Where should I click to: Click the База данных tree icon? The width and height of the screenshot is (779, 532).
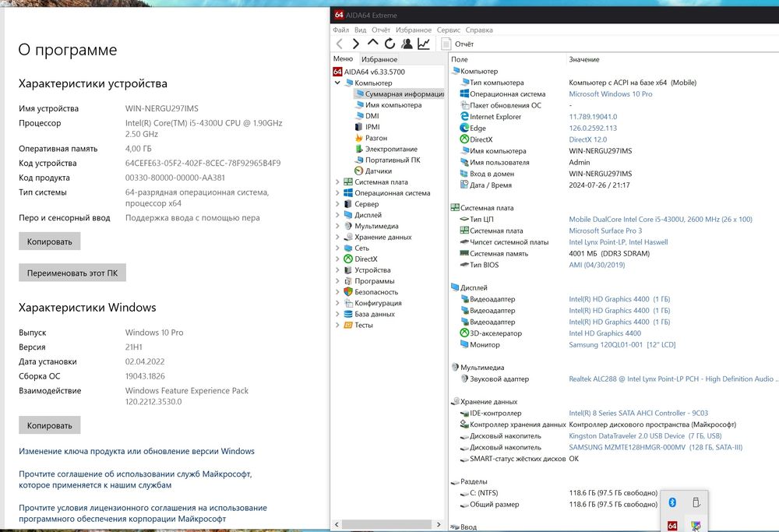click(348, 314)
